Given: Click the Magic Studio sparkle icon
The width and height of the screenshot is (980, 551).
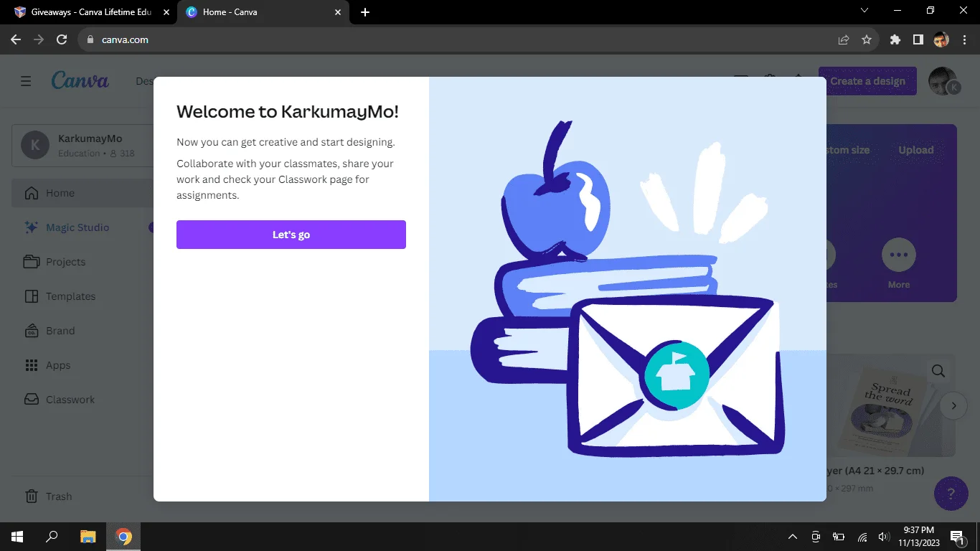Looking at the screenshot, I should tap(31, 227).
